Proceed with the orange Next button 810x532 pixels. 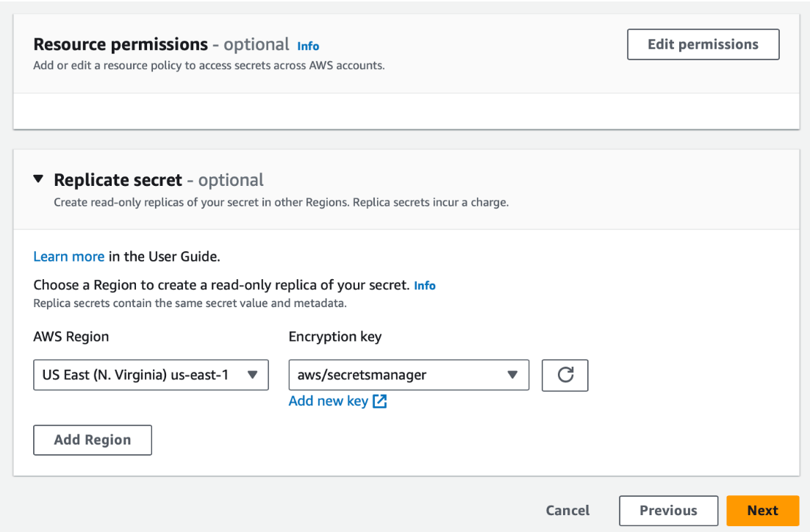point(762,511)
